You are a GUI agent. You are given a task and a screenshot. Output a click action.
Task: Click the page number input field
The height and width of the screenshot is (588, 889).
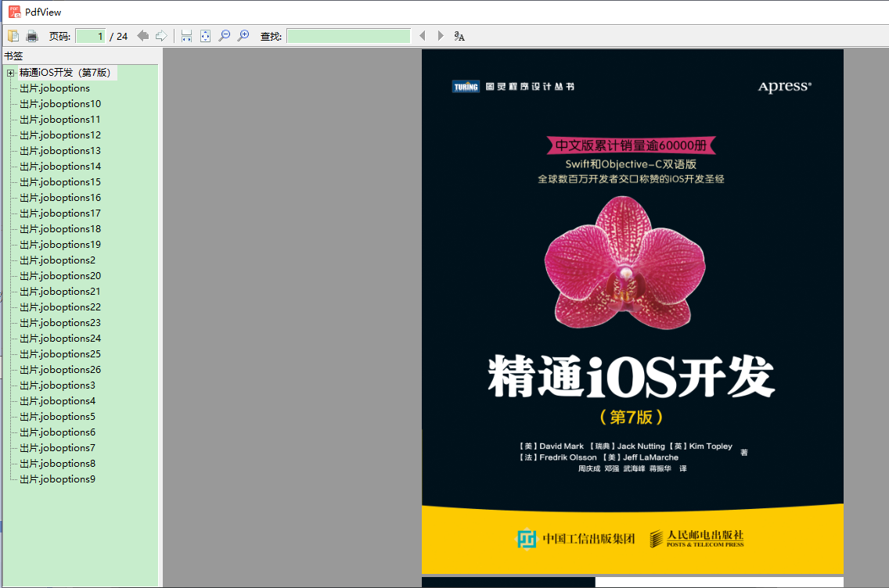[91, 36]
